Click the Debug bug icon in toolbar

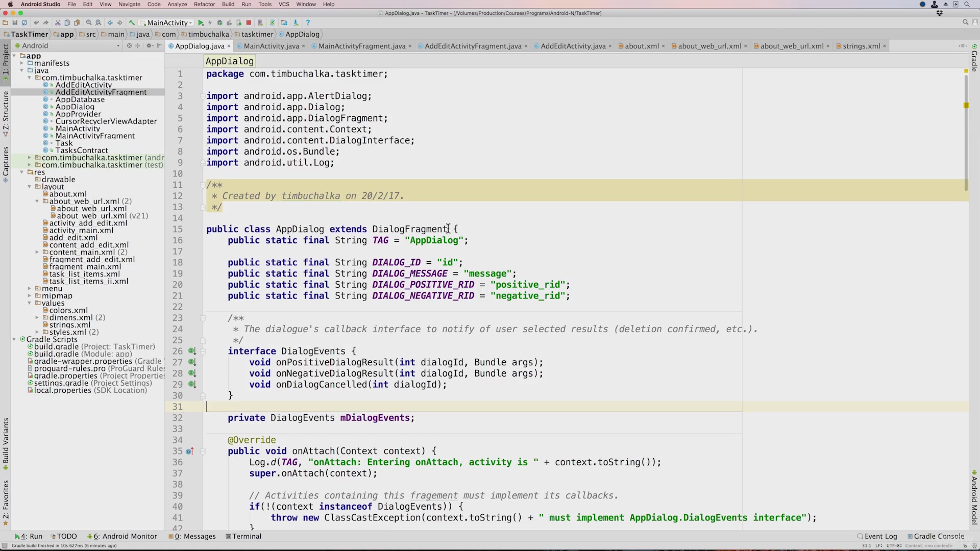(x=220, y=23)
